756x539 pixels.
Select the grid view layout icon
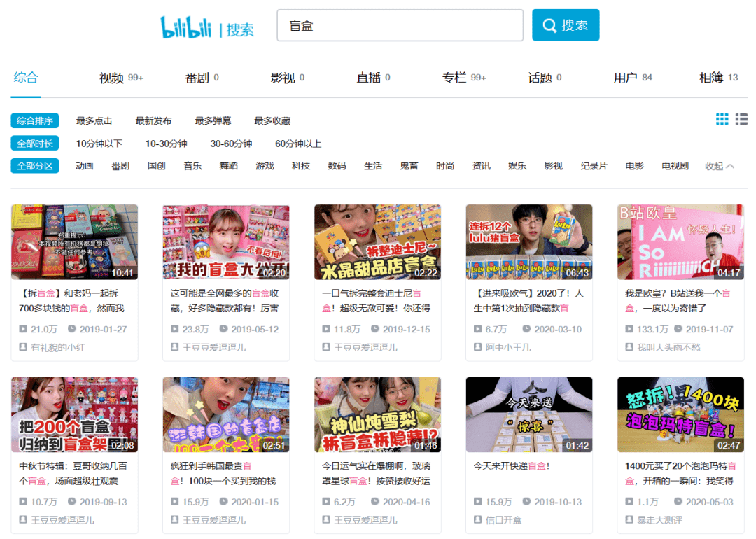click(722, 119)
